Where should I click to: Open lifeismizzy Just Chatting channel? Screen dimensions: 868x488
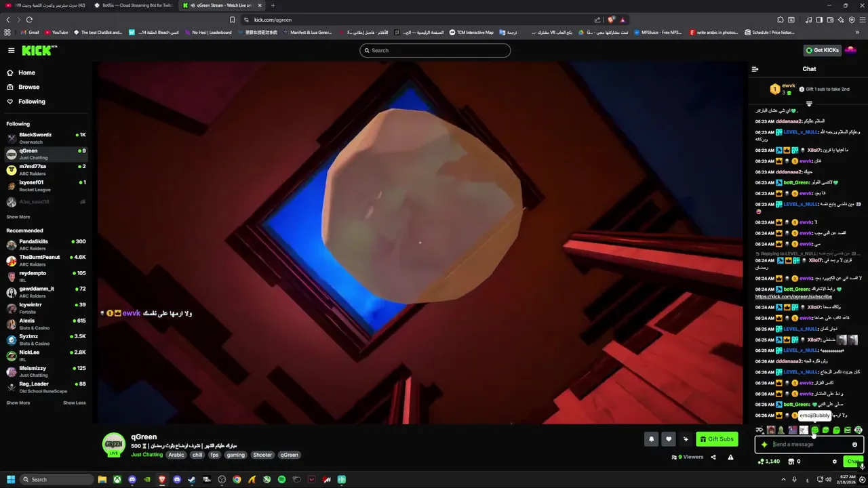pos(46,371)
